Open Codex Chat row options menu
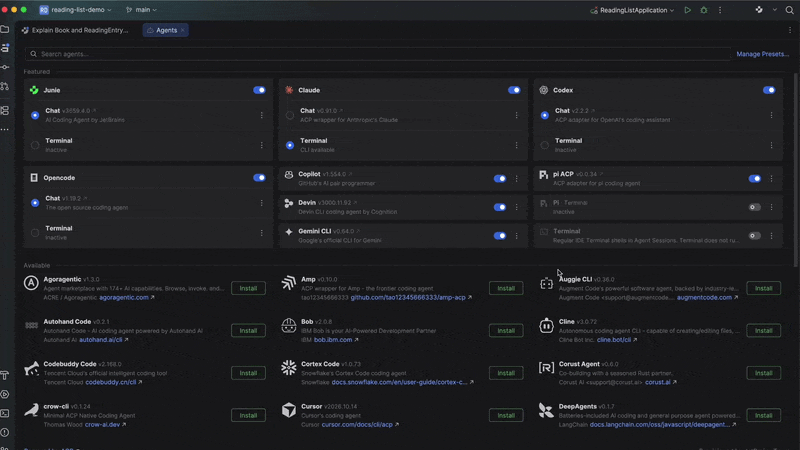 (x=771, y=115)
